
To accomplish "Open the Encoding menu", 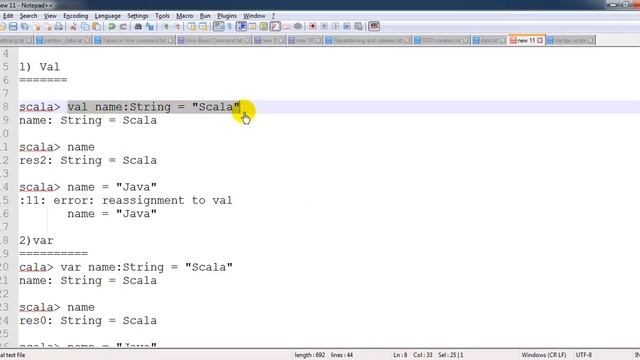I will pos(76,16).
